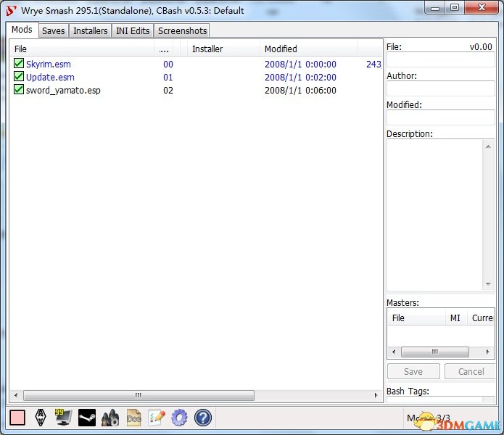
Task: Open the Installers tab
Action: 91,31
